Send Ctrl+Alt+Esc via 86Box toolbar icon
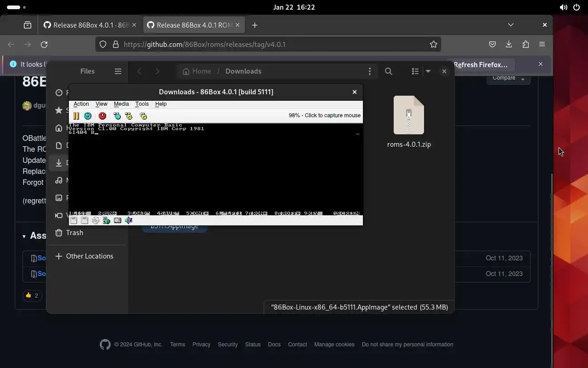 click(129, 116)
